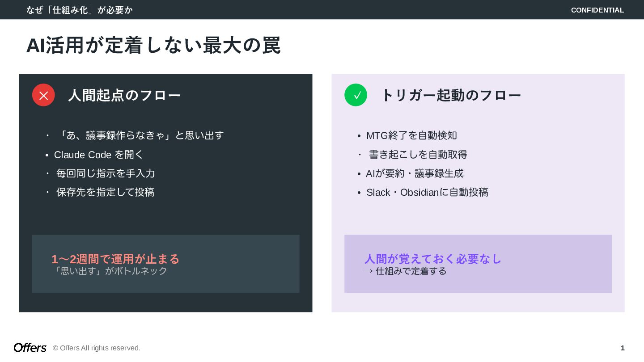Viewport: 644px width, 362px height.
Task: Click the bullet 'Claude Code を開く'
Action: pyautogui.click(x=98, y=155)
